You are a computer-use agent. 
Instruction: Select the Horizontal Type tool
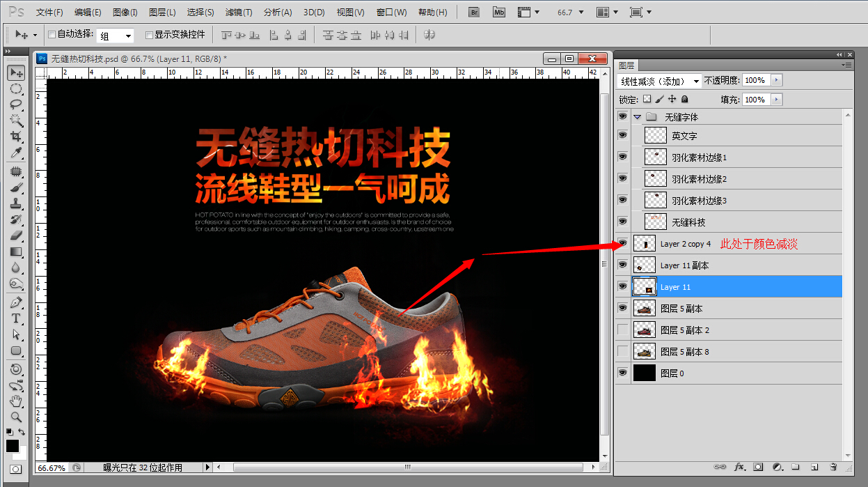(x=16, y=319)
